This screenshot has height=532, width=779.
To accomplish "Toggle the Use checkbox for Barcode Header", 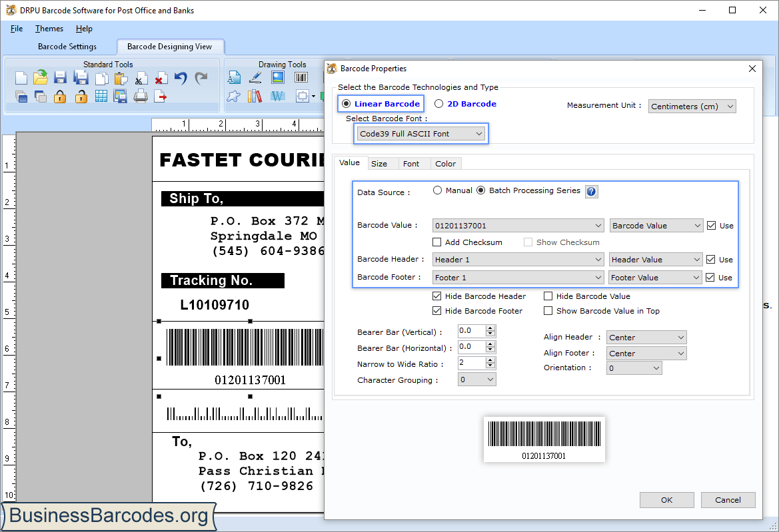I will [x=710, y=260].
